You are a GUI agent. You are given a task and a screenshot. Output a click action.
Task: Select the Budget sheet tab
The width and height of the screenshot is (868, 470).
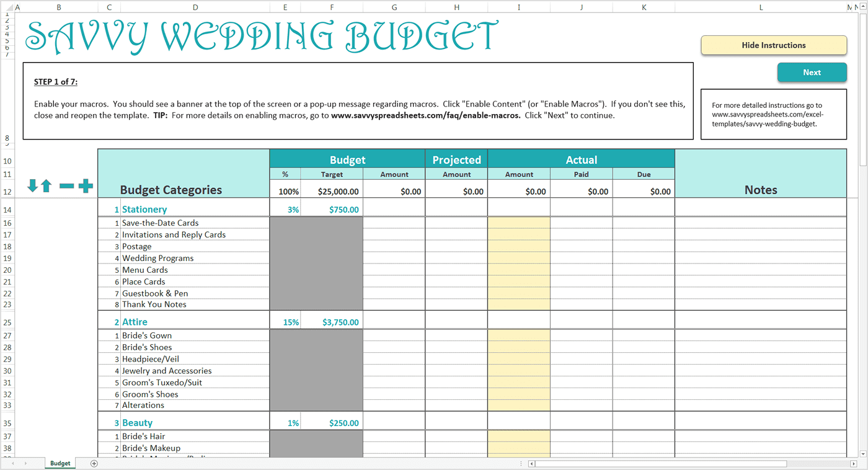coord(60,463)
